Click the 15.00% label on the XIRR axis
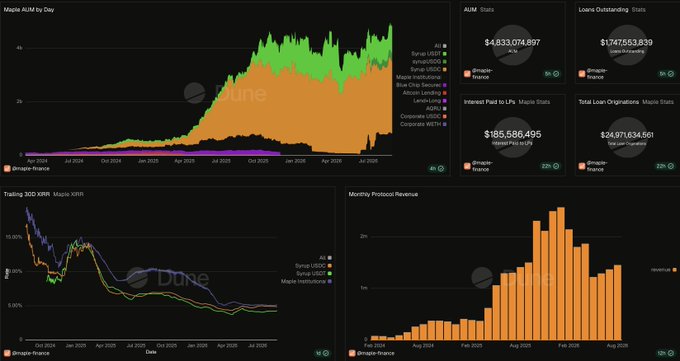680x361 pixels. coord(14,237)
